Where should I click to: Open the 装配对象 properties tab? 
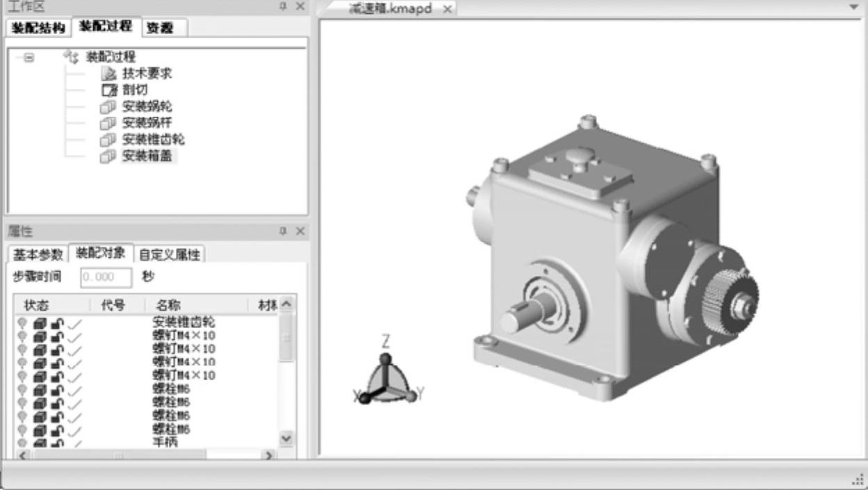(x=100, y=253)
